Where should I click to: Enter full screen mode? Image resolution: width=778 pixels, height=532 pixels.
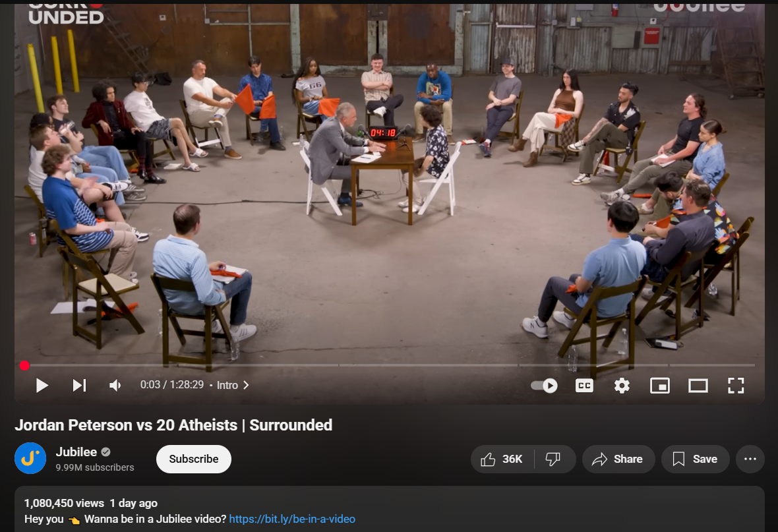point(736,386)
